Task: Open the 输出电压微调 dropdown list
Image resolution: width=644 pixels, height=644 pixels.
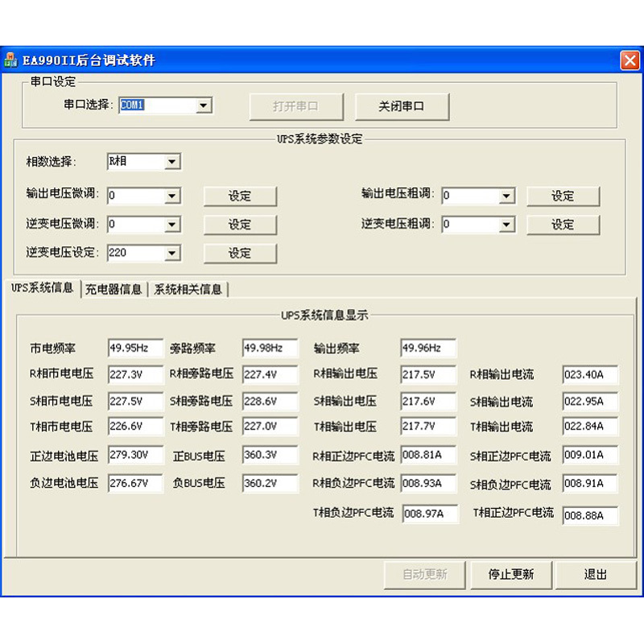Action: [172, 196]
